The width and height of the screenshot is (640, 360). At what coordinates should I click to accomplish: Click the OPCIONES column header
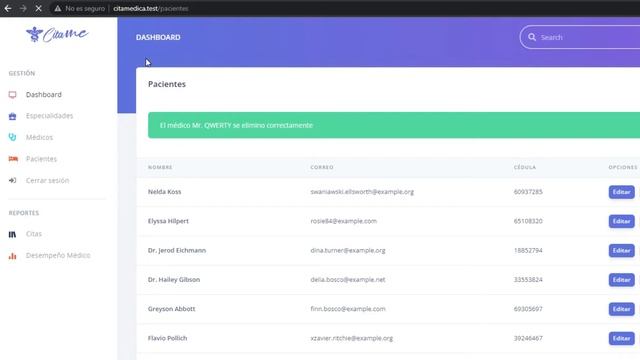point(622,167)
